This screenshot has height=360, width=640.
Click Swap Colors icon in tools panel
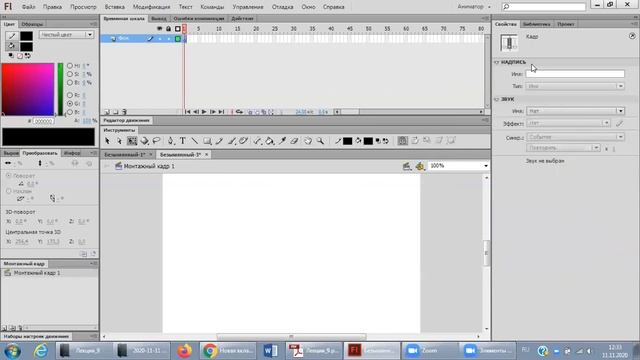click(386, 141)
